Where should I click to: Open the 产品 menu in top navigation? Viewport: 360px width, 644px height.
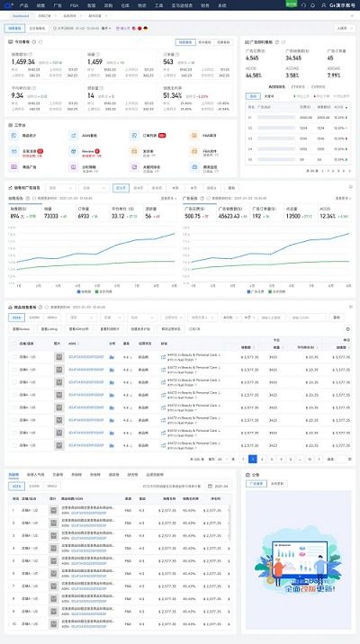pyautogui.click(x=23, y=5)
